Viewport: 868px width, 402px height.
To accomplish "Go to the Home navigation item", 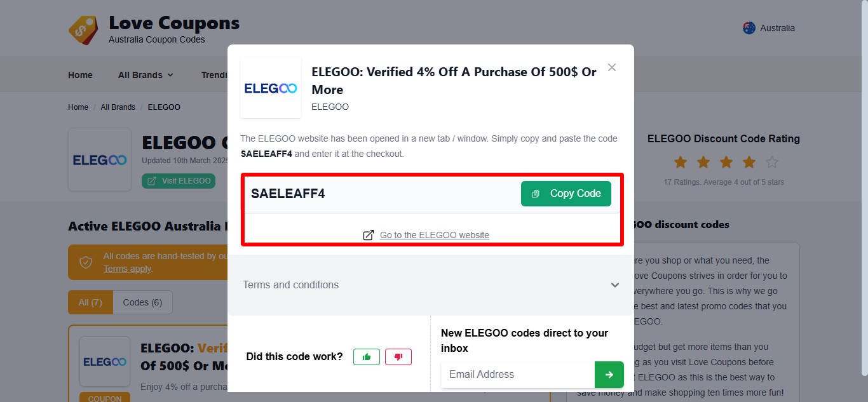I will (80, 75).
